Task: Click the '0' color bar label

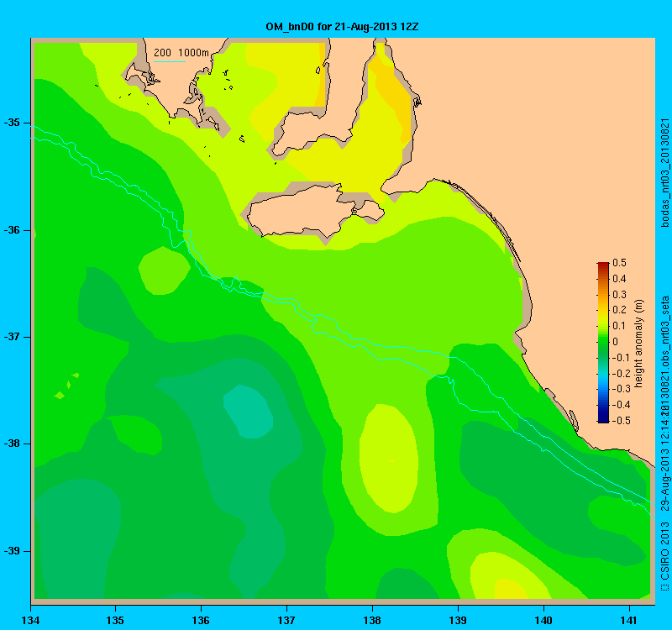Action: coord(616,342)
